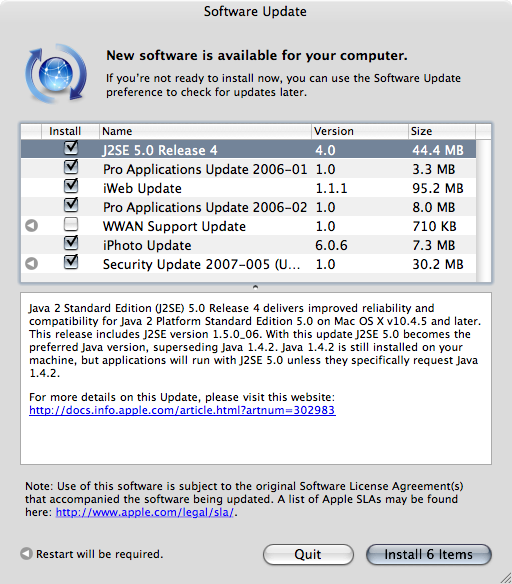Click the update list vertical scrollbar

coord(483,210)
